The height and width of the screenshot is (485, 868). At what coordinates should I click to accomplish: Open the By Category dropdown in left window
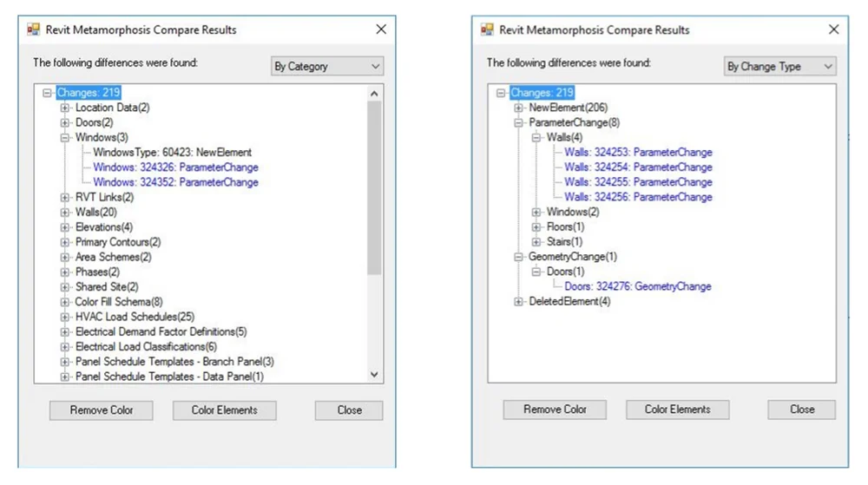(327, 66)
